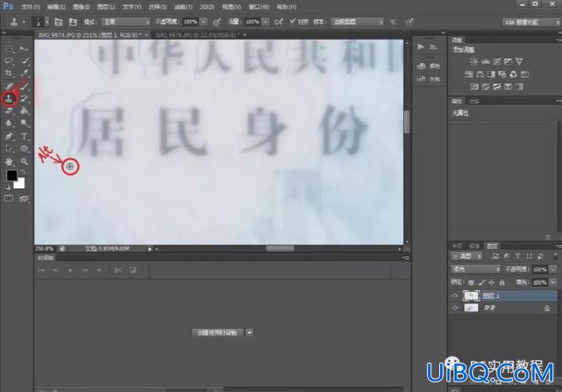Open the Flow dropdown arrow in options bar
The height and width of the screenshot is (392, 562).
pos(265,22)
